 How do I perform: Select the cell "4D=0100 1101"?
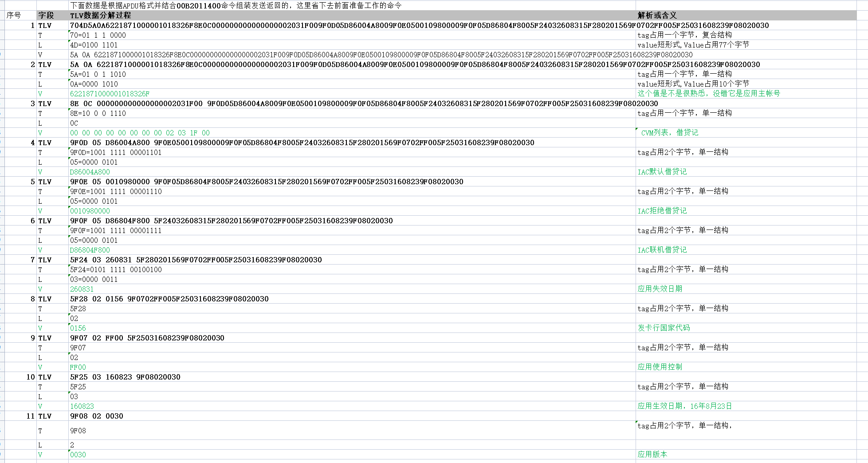[x=94, y=45]
